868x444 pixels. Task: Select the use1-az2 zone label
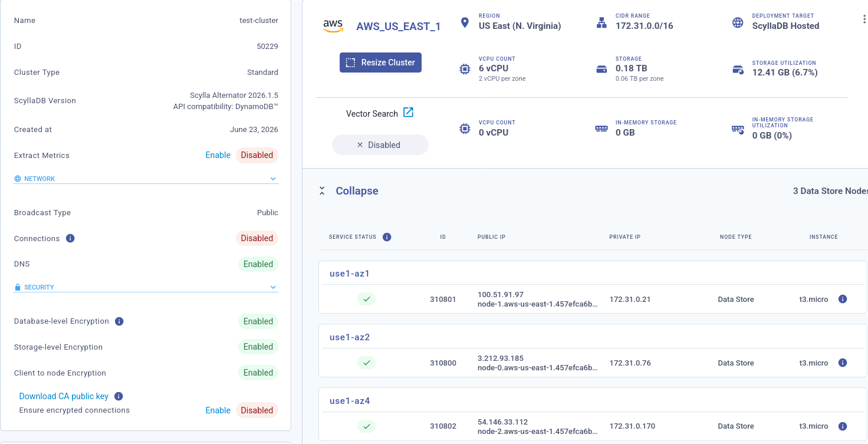point(350,337)
